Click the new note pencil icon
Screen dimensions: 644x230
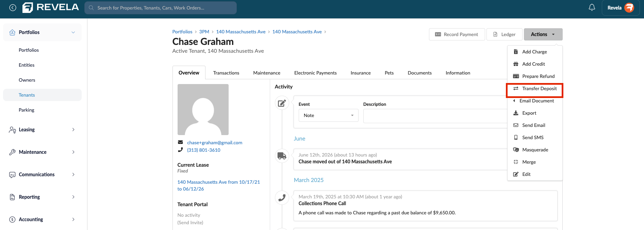(x=282, y=103)
